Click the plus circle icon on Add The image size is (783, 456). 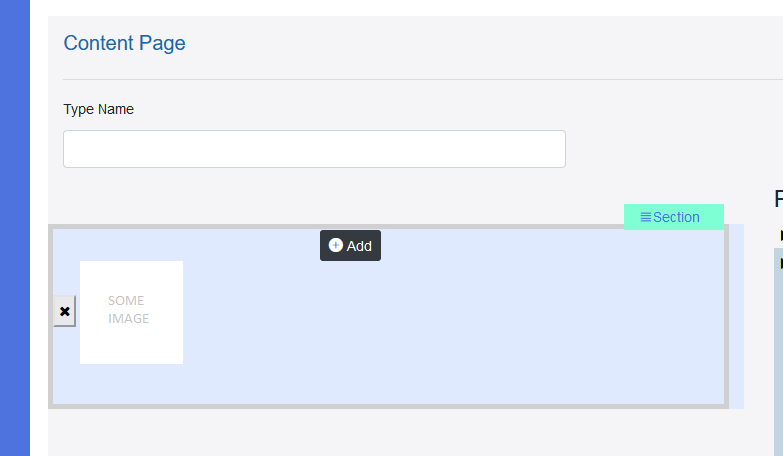click(336, 245)
